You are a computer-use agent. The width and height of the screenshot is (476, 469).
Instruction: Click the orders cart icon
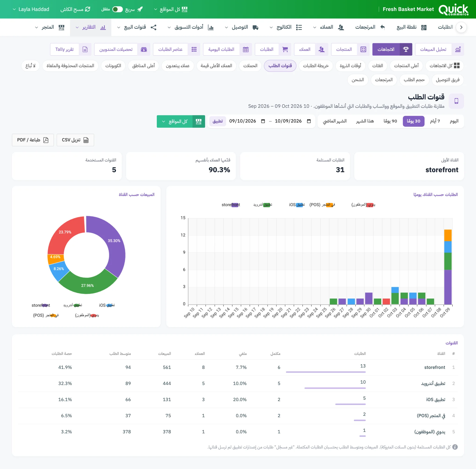point(285,49)
